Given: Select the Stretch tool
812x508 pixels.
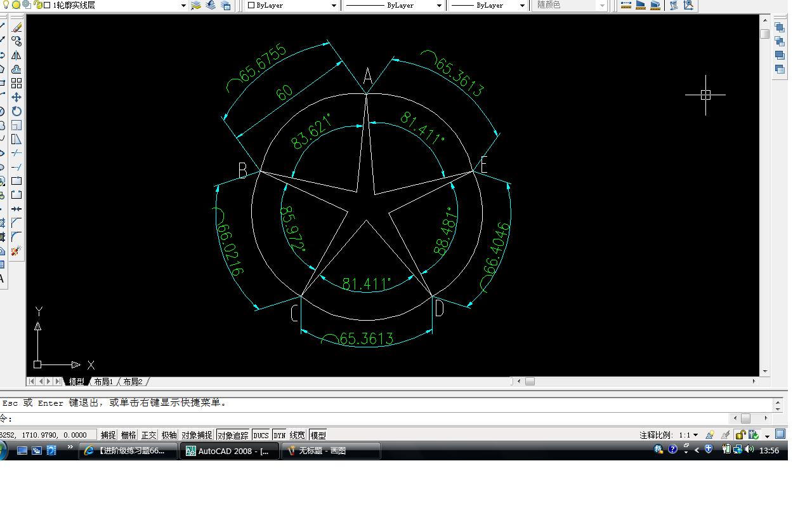Looking at the screenshot, I should click(x=16, y=139).
